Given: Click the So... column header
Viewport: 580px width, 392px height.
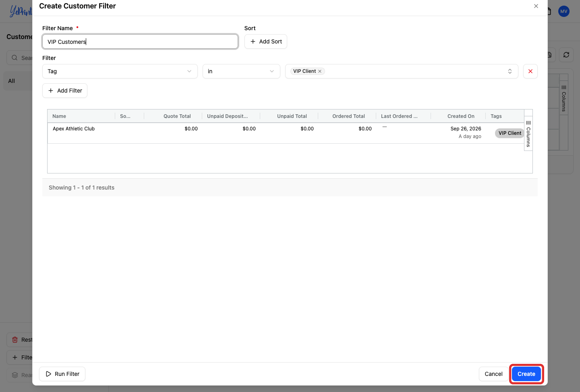Looking at the screenshot, I should coord(125,116).
